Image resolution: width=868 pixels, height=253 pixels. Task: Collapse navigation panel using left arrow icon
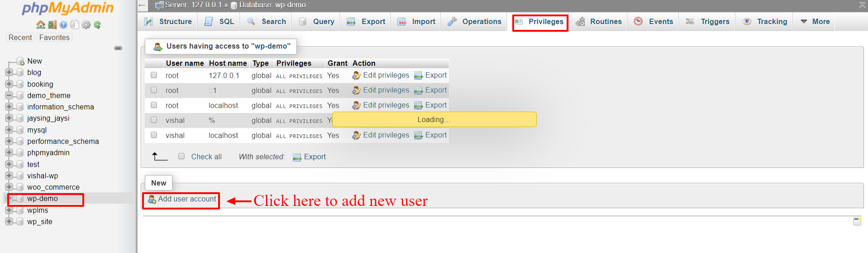(143, 5)
